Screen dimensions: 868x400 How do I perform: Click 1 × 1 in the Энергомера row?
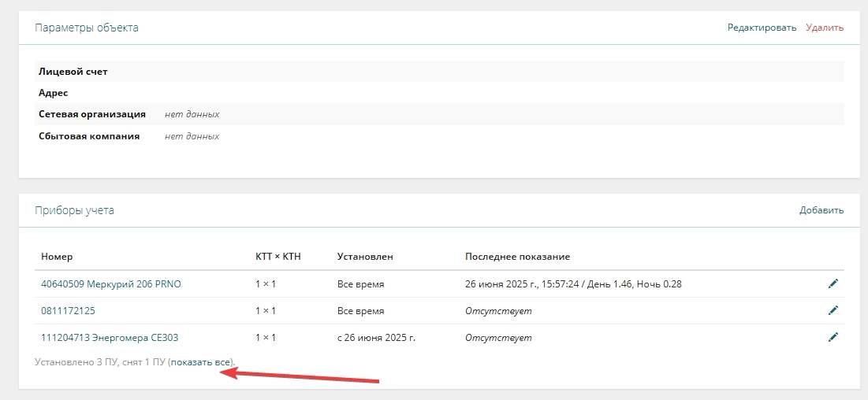click(x=265, y=338)
